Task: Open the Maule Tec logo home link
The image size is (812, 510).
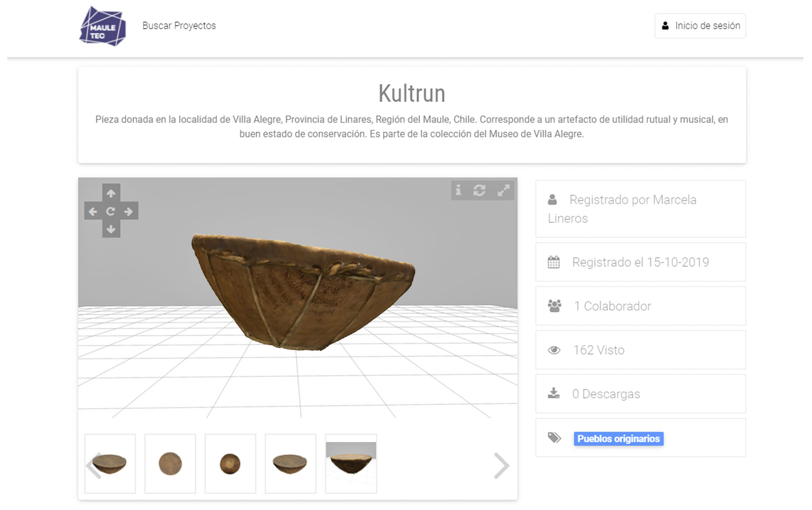Action: click(103, 26)
